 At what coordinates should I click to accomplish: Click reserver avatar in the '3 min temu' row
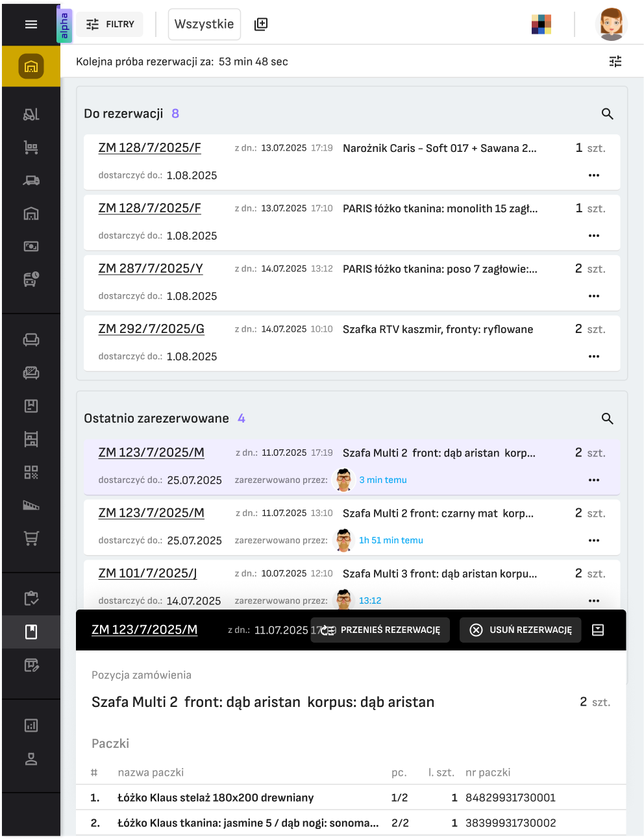point(344,480)
